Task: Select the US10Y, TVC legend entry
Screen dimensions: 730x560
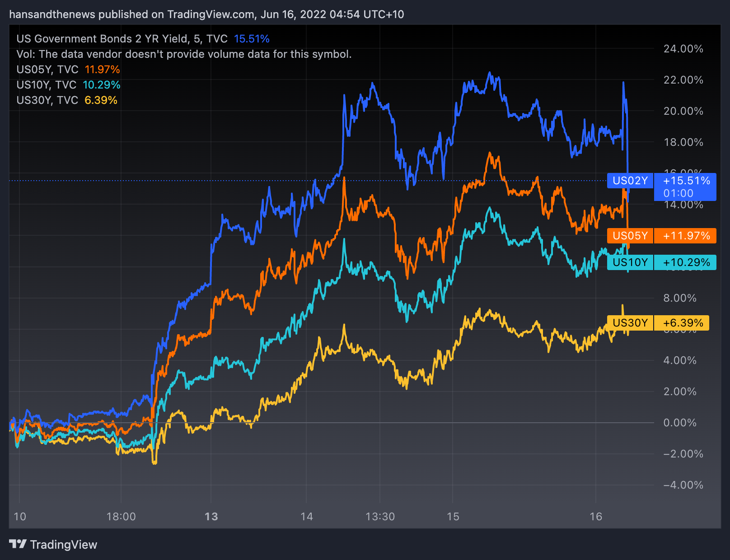Action: [47, 85]
